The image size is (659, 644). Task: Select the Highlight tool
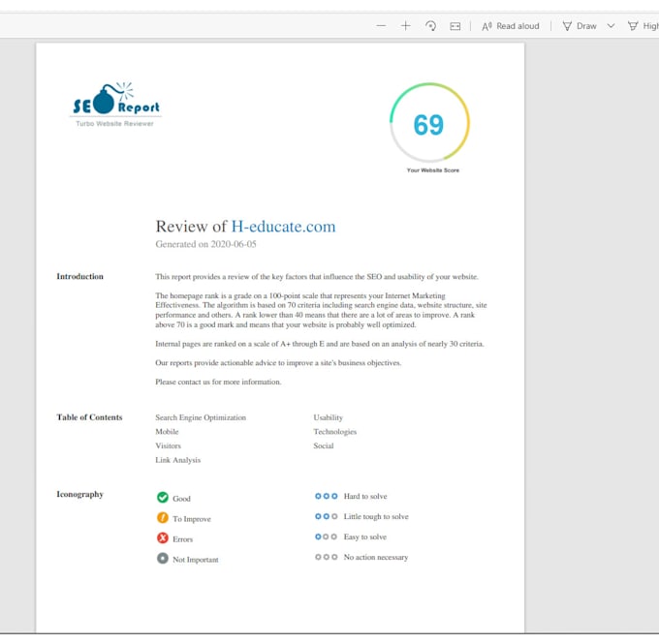pyautogui.click(x=642, y=26)
